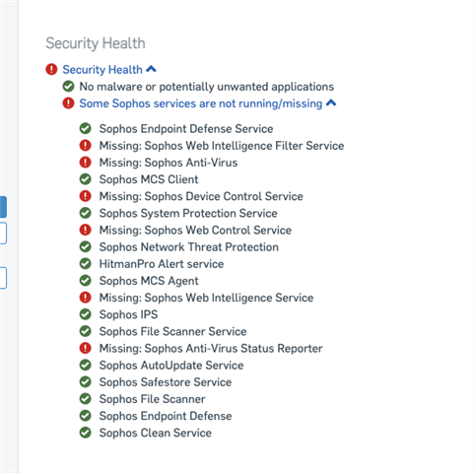This screenshot has width=476, height=473.
Task: Click green check beside No malware message
Action: point(68,87)
